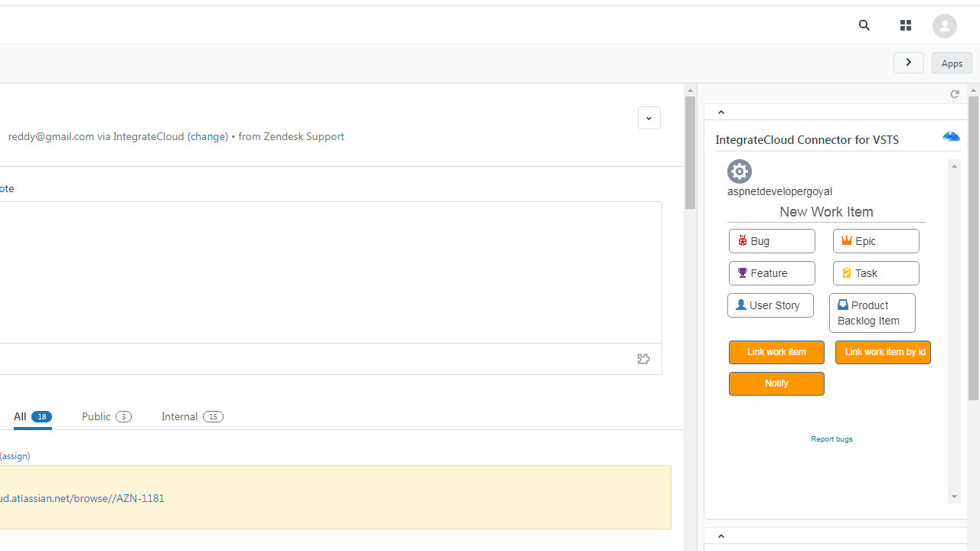
Task: Click the orange Notify button
Action: pyautogui.click(x=776, y=383)
